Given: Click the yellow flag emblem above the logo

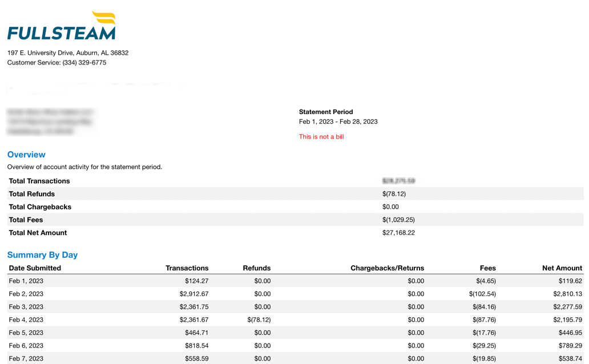Looking at the screenshot, I should [x=103, y=15].
